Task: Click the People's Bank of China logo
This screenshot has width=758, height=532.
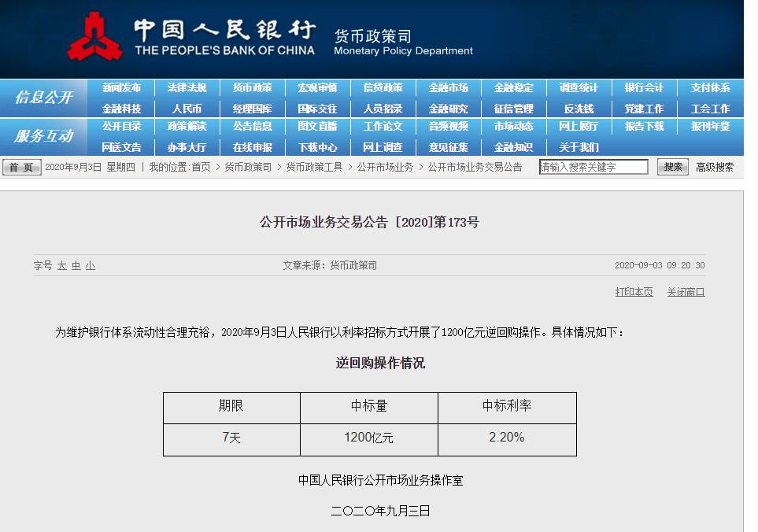Action: tap(96, 37)
